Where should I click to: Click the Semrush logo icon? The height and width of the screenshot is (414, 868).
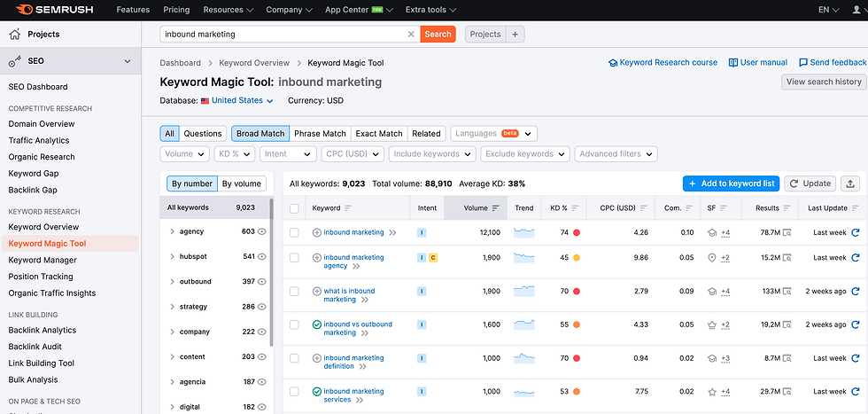25,10
